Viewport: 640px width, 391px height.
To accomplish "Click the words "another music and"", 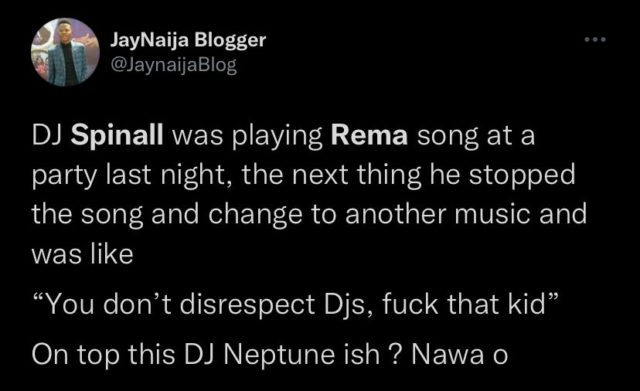I will click(466, 214).
